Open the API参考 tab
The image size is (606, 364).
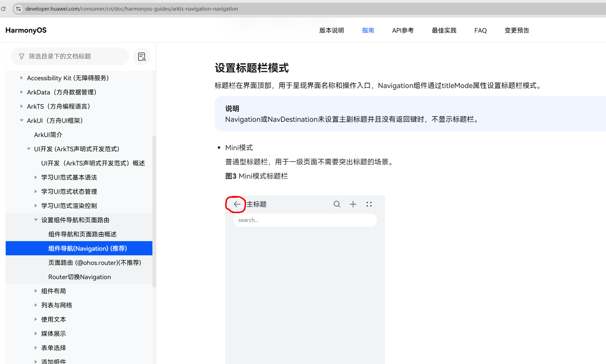tap(402, 31)
